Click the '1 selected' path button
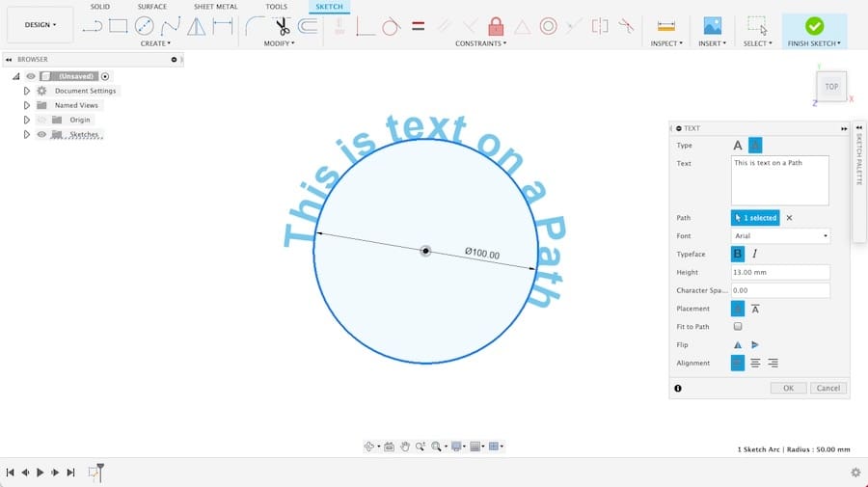The width and height of the screenshot is (868, 487). [x=755, y=218]
